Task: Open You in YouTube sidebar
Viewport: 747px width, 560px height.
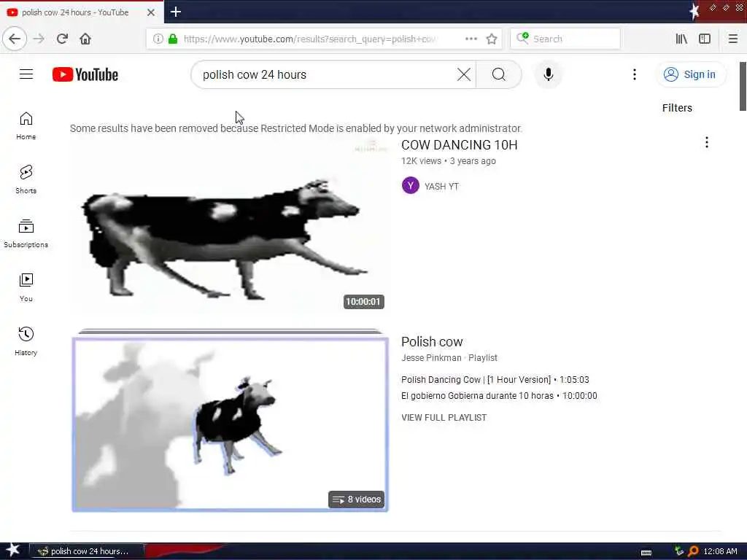Action: 26,287
